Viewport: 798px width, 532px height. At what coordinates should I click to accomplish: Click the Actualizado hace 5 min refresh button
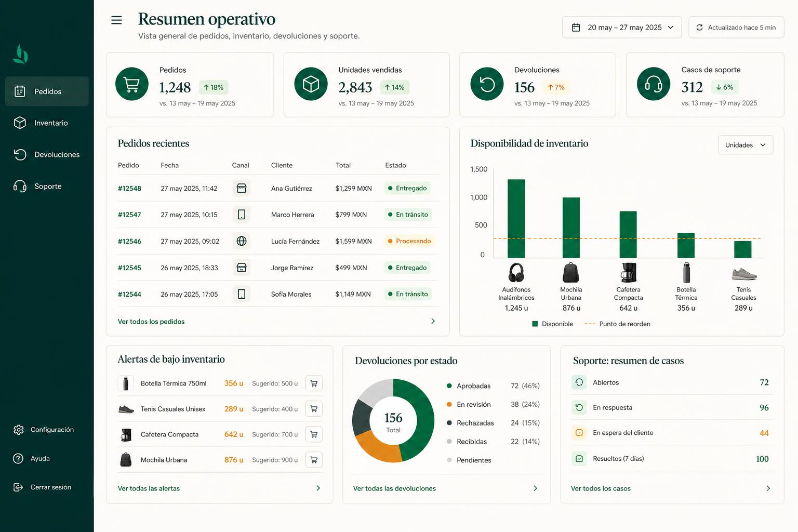736,28
